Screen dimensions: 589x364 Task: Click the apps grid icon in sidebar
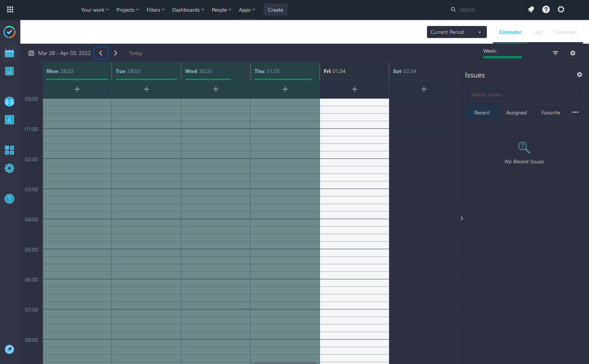click(x=9, y=150)
